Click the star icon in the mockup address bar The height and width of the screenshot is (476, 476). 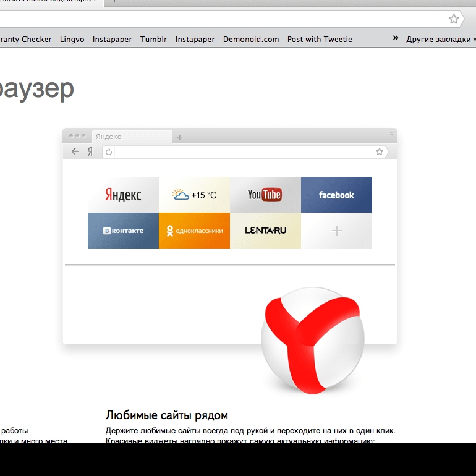pos(379,152)
